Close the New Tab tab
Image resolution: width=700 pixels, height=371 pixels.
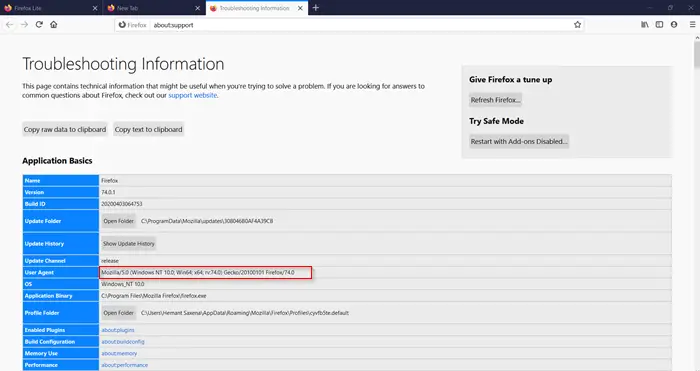tap(198, 8)
